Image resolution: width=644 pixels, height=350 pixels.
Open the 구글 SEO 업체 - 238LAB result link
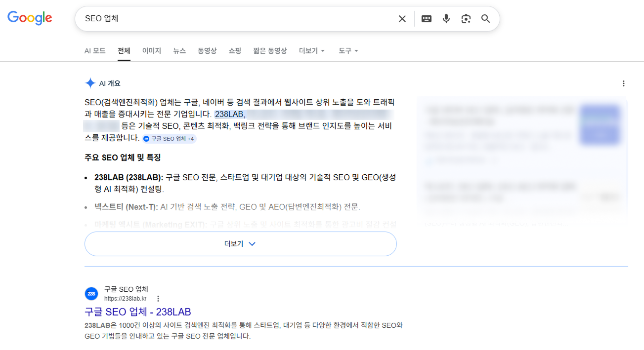coord(137,312)
